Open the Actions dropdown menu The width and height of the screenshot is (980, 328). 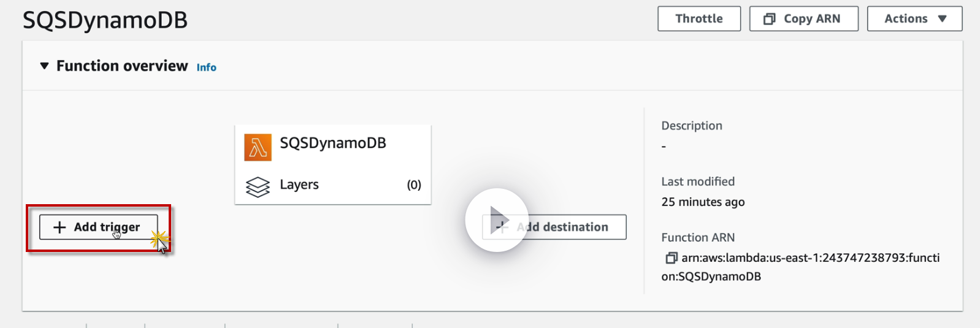(914, 19)
